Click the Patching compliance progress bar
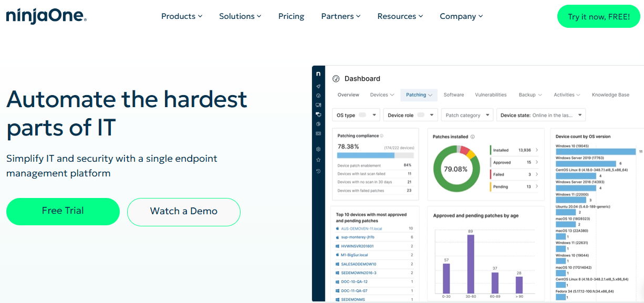Viewport: 644px width, 303px height. (x=375, y=155)
